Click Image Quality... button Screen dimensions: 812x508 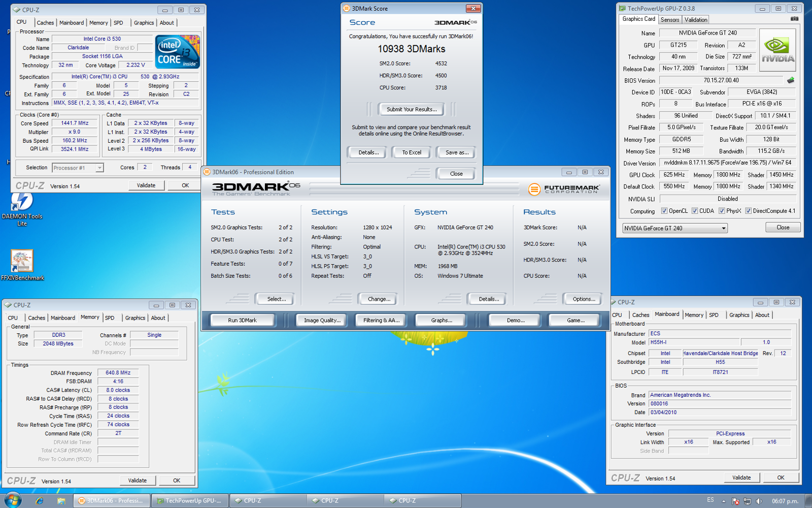coord(322,320)
